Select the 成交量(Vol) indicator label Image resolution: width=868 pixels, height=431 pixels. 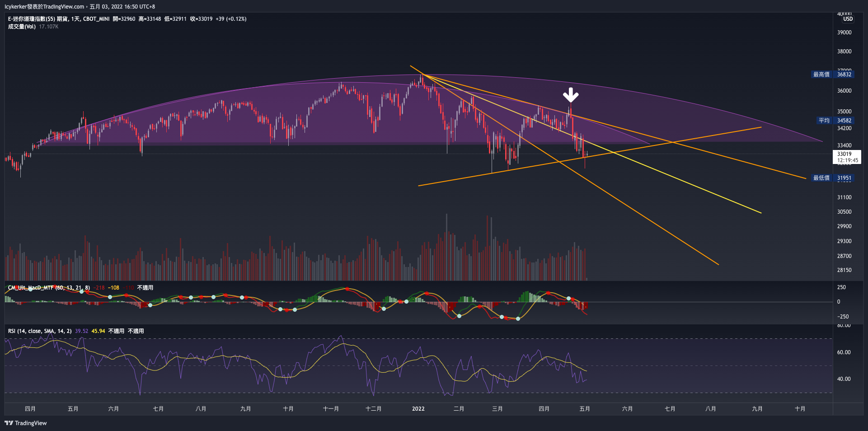pyautogui.click(x=22, y=27)
